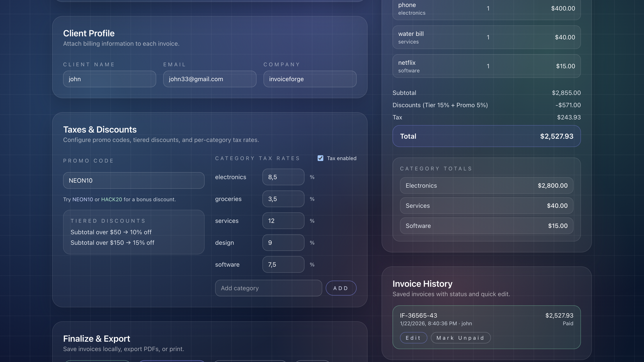This screenshot has width=644, height=362.
Task: Edit the groceries tax rate field
Action: click(x=283, y=199)
